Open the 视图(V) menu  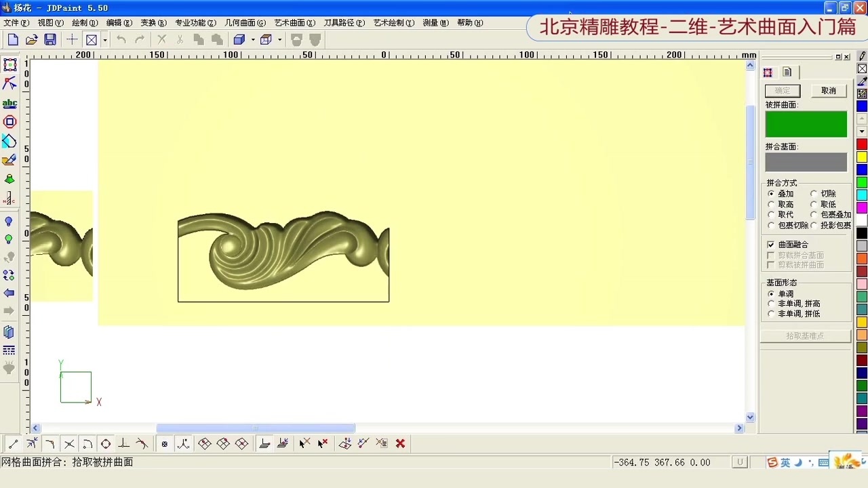[50, 22]
